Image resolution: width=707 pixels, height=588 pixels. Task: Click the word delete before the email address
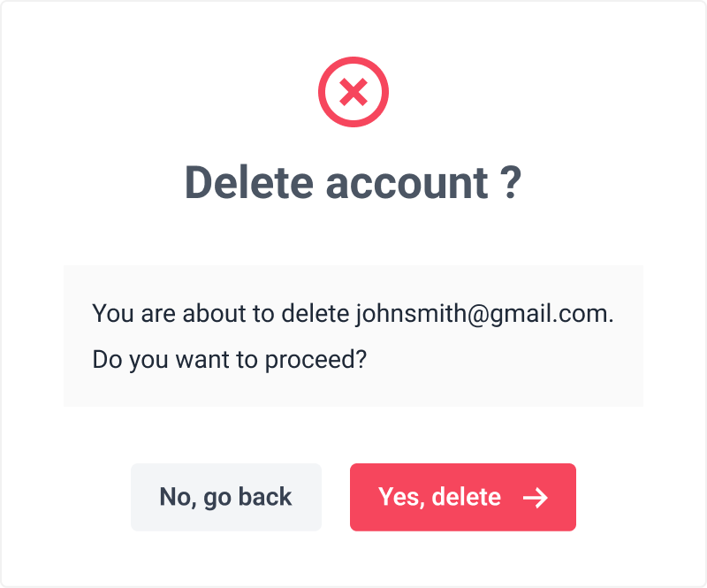tap(315, 313)
